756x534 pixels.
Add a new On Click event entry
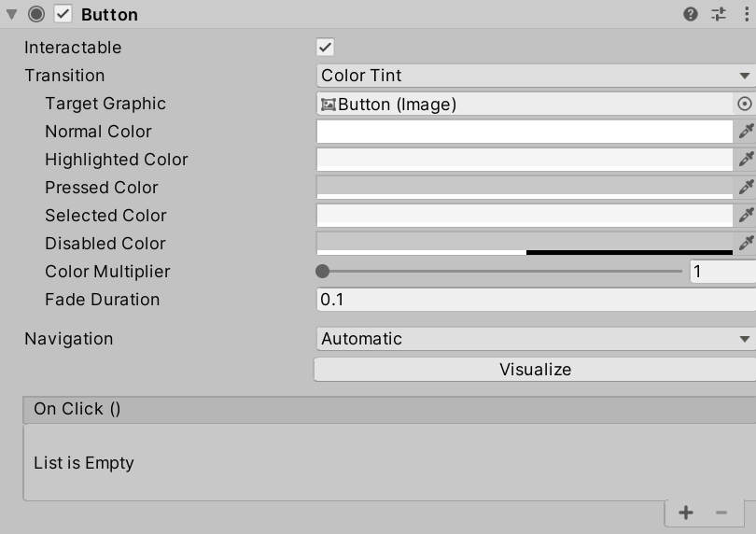pos(686,513)
